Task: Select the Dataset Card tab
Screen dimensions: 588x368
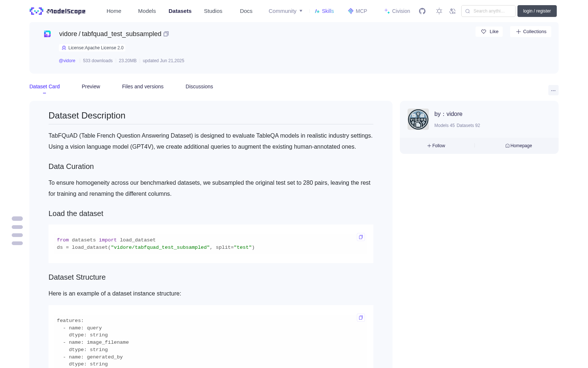Action: (x=44, y=86)
